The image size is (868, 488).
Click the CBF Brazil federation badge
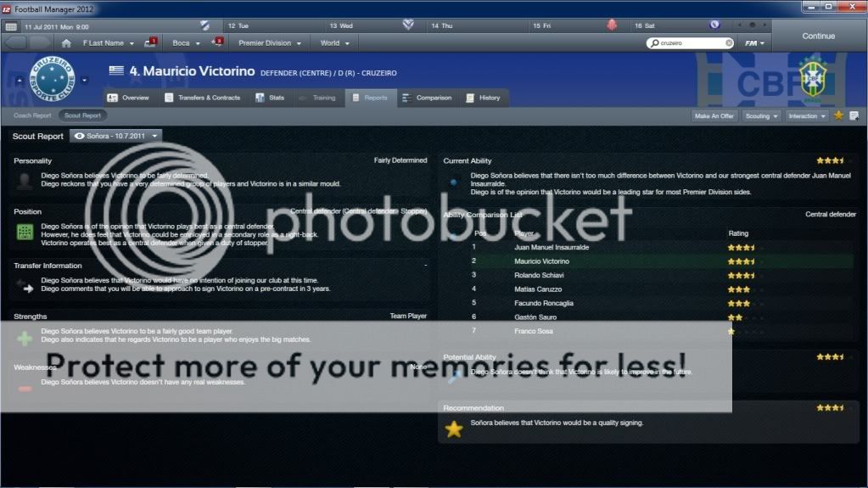coord(813,79)
